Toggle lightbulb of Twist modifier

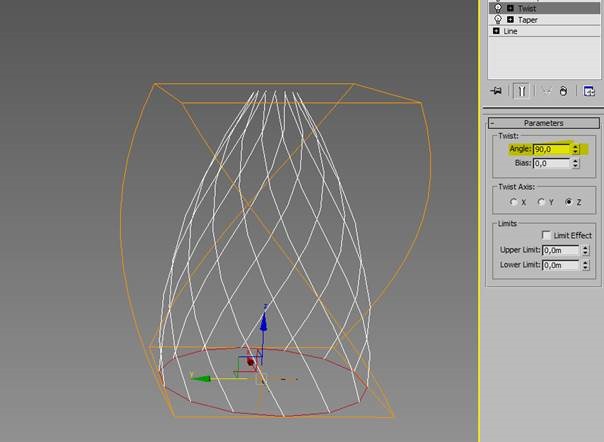pos(498,8)
